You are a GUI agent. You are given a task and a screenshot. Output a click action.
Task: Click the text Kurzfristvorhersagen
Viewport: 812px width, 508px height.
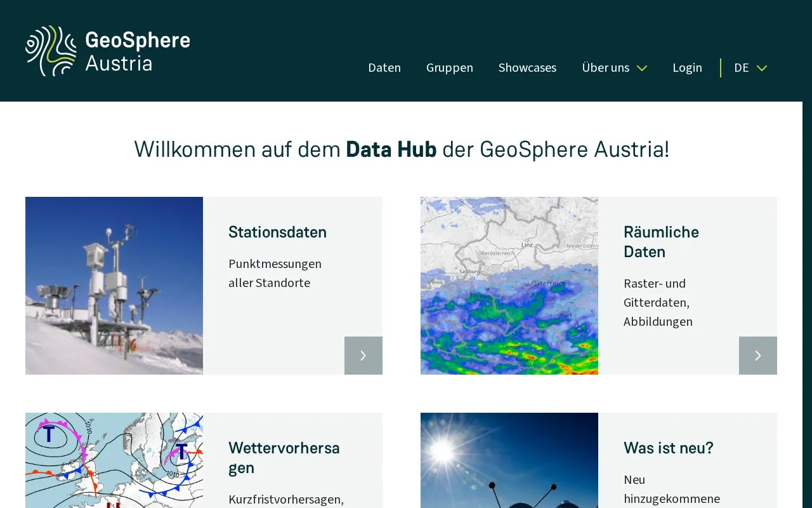(x=286, y=499)
